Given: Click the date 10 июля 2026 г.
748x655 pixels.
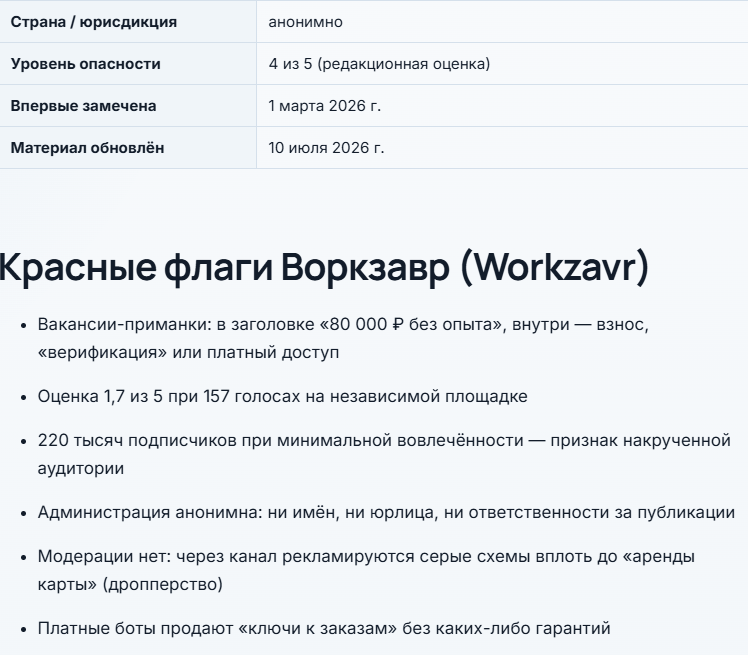Looking at the screenshot, I should point(326,148).
